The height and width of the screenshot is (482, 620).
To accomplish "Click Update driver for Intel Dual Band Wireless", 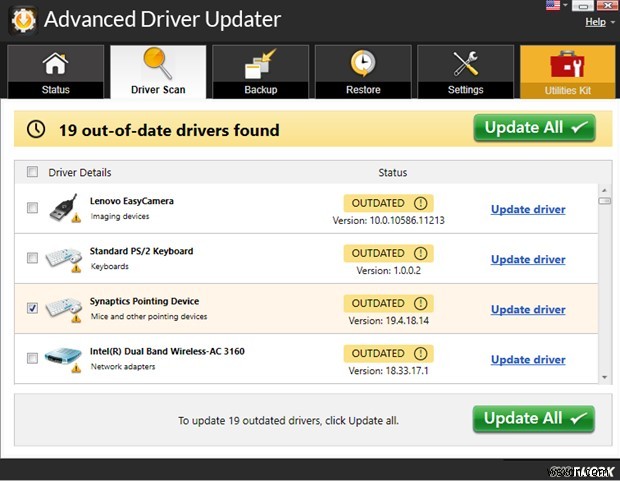I will click(528, 360).
